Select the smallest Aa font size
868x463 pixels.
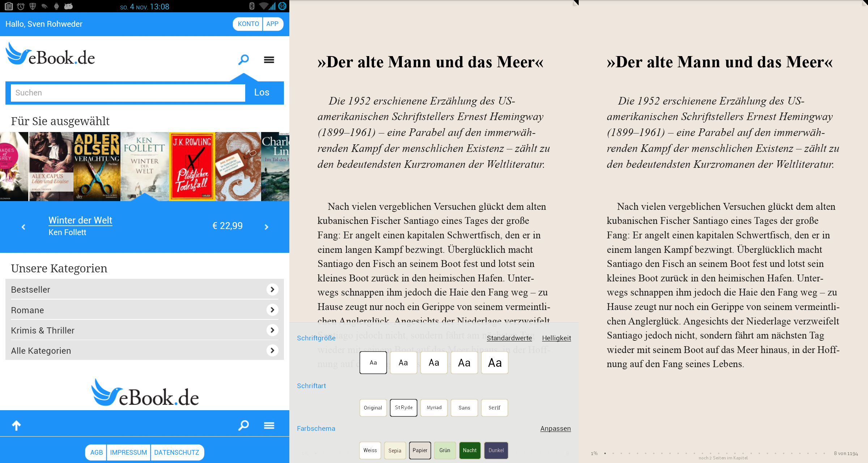[x=373, y=362]
